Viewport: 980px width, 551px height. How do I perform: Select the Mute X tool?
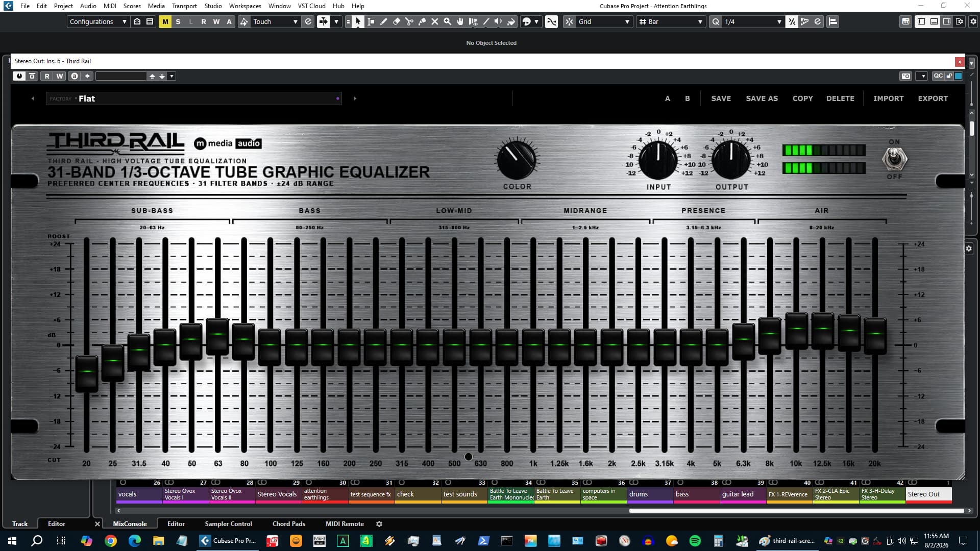click(435, 21)
